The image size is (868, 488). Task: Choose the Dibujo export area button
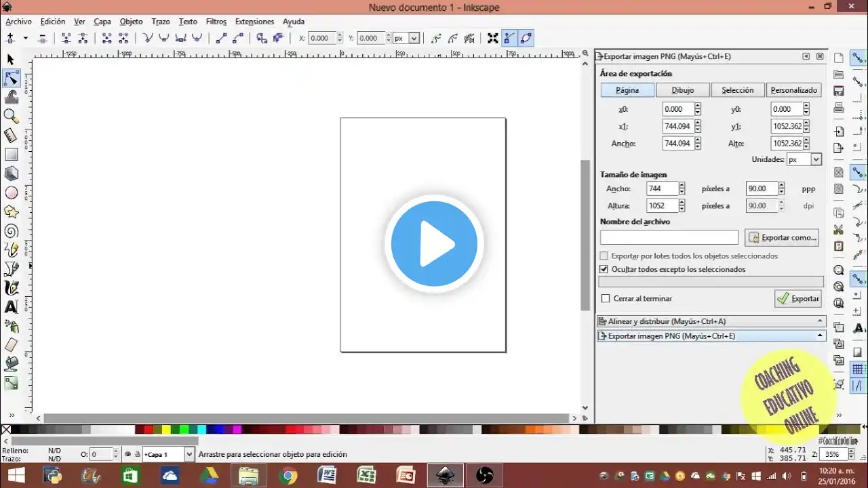coord(683,90)
